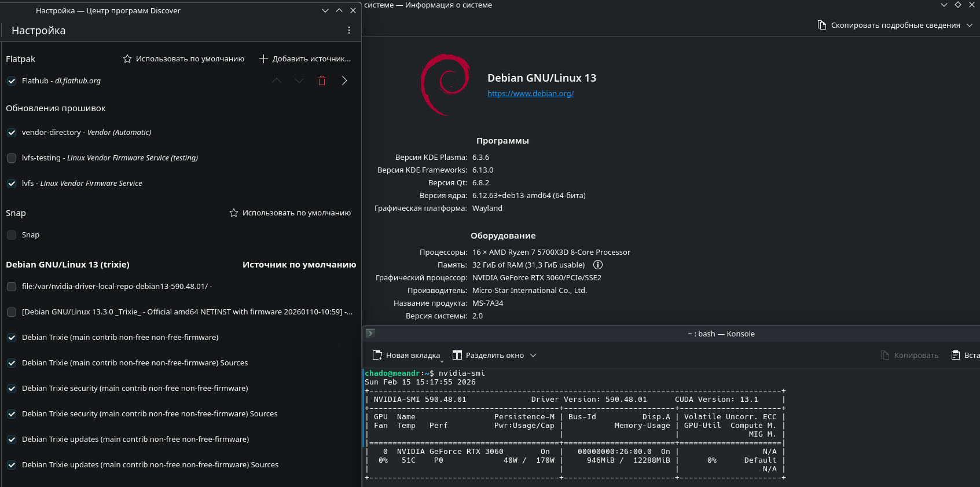Open the Discover settings kebab menu
Viewport: 980px width, 487px height.
349,30
